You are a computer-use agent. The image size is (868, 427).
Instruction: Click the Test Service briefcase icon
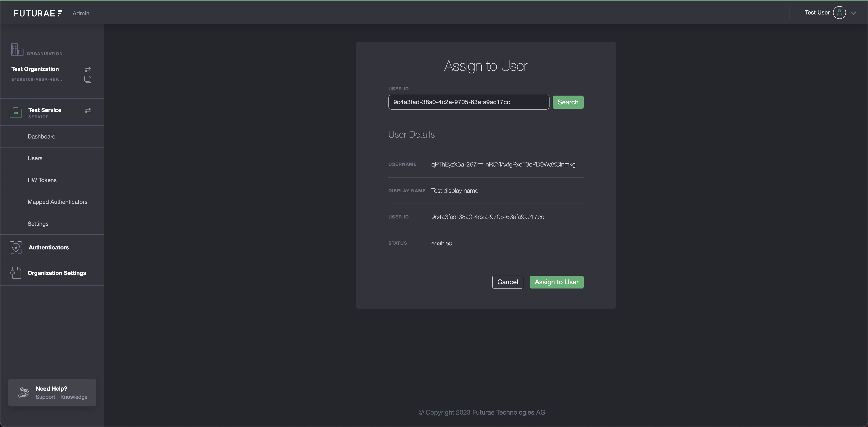pyautogui.click(x=16, y=112)
